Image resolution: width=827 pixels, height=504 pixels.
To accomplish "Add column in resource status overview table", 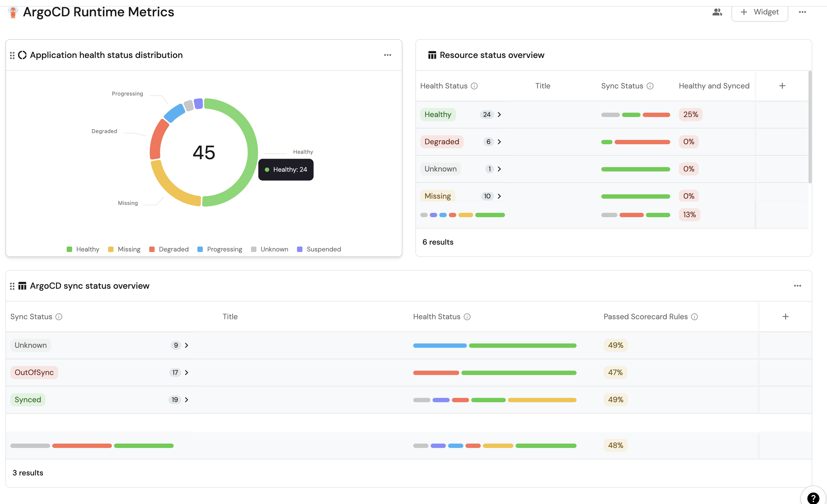I will tap(782, 86).
